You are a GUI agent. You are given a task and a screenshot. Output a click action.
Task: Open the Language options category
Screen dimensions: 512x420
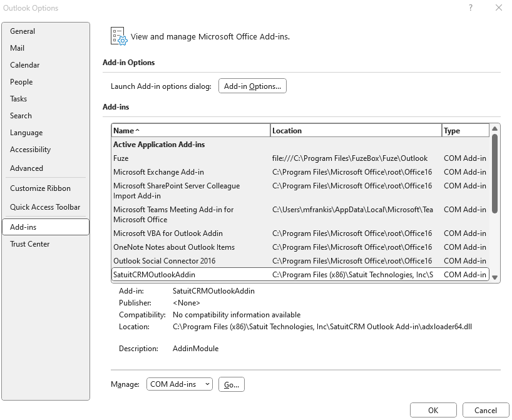coord(46,133)
